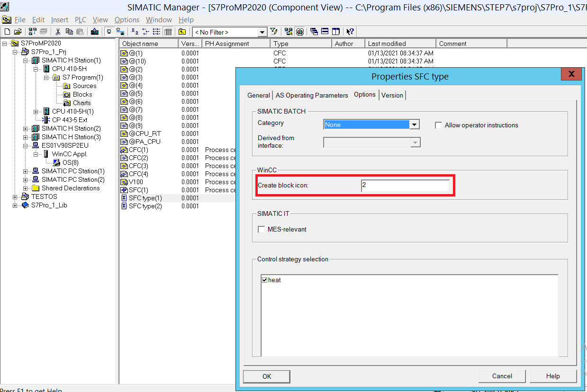Expand the CPU 410-5H(1) node
Viewport: 587px width, 392px height.
(x=36, y=112)
